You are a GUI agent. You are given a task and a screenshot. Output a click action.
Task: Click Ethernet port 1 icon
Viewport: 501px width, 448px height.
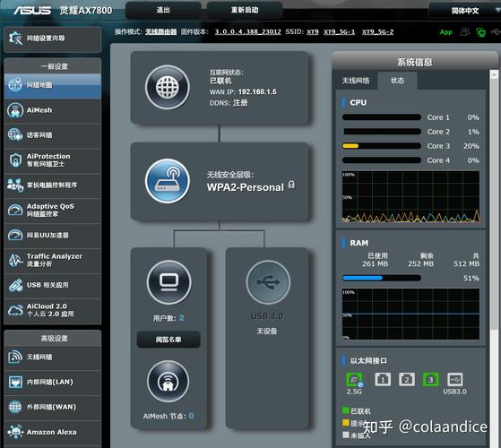(x=383, y=379)
